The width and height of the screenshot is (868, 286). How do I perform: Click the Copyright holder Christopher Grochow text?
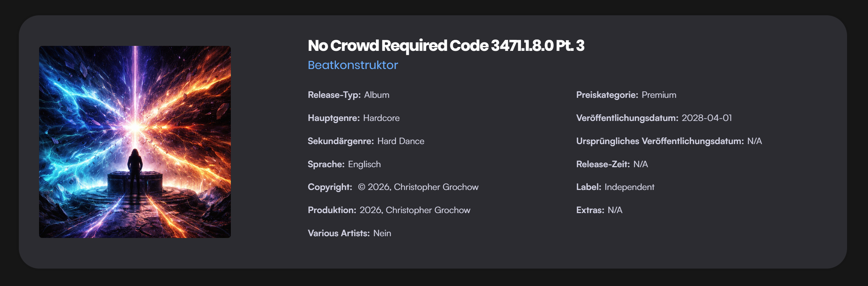(x=436, y=187)
